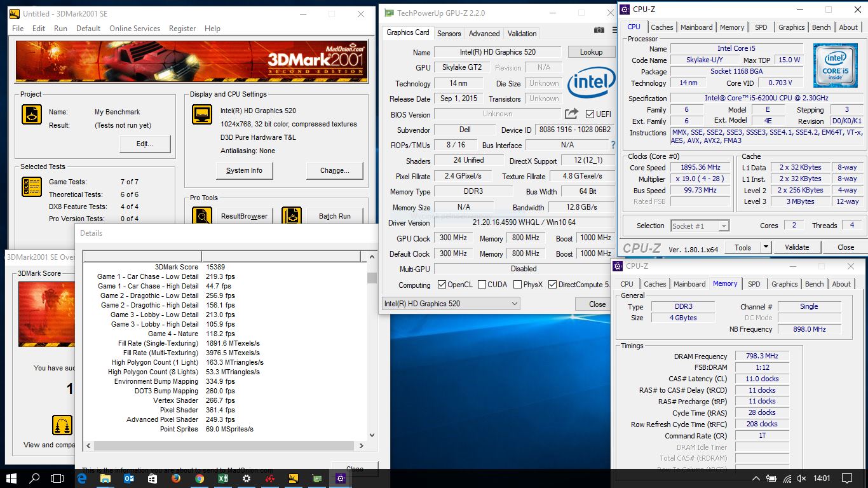868x488 pixels.
Task: Open the Wi-Fi network tray icon
Action: point(787,478)
